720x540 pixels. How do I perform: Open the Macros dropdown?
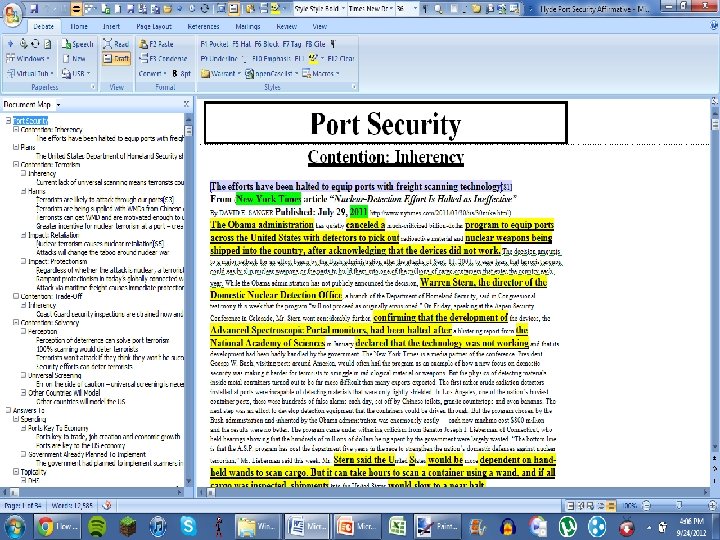(x=321, y=73)
